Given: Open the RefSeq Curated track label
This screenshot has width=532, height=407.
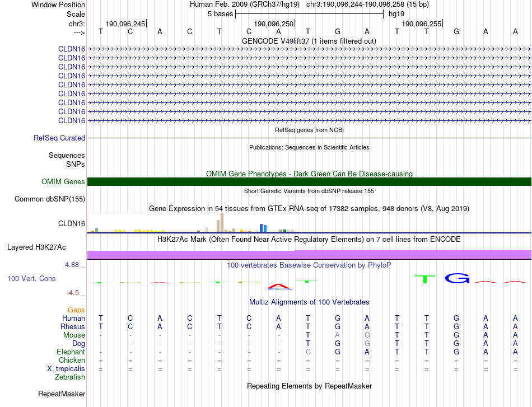Looking at the screenshot, I should 59,138.
